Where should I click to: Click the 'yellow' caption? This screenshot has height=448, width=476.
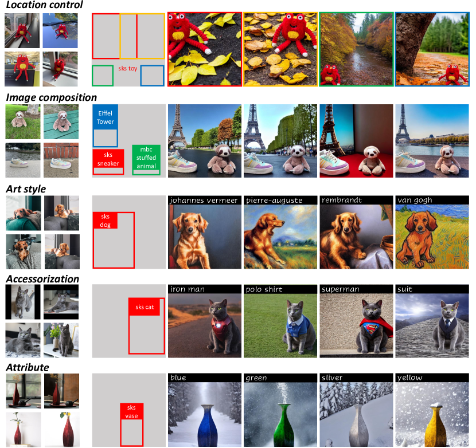pos(410,378)
